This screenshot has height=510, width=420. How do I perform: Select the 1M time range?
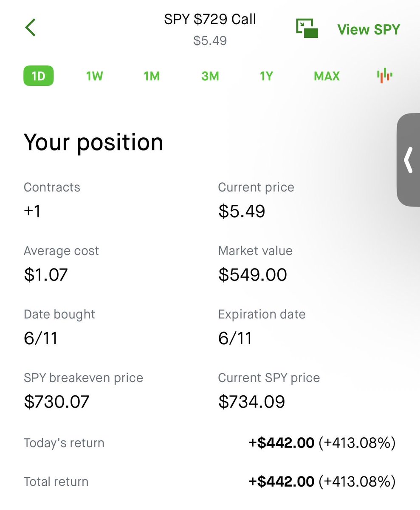[x=152, y=76]
